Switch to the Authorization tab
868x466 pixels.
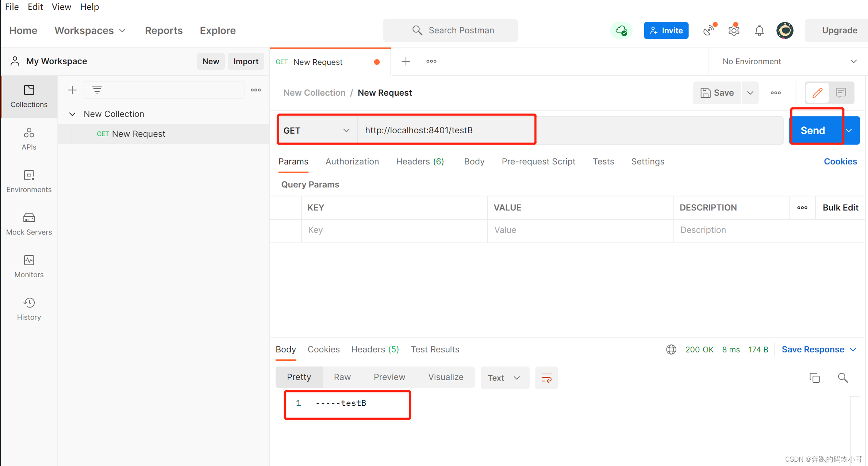pos(352,161)
